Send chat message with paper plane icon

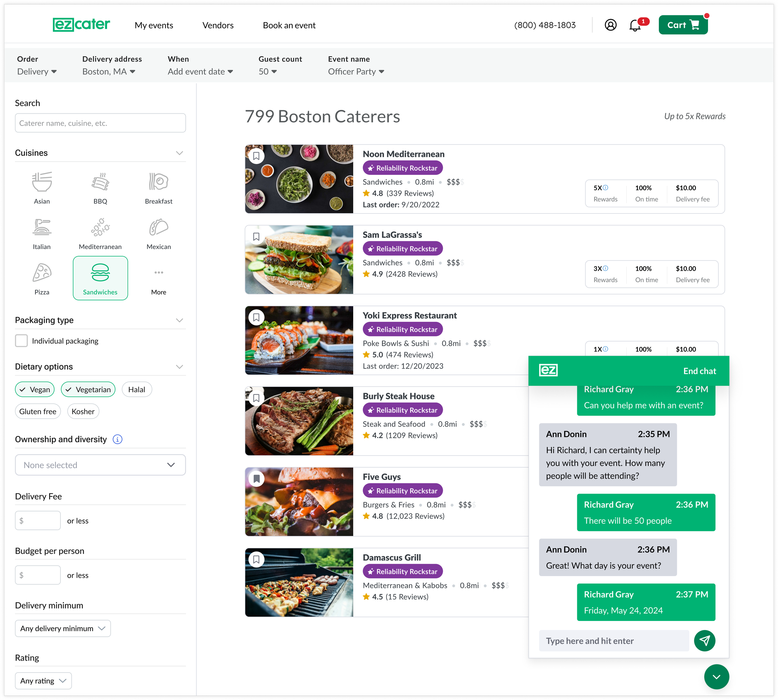coord(704,640)
